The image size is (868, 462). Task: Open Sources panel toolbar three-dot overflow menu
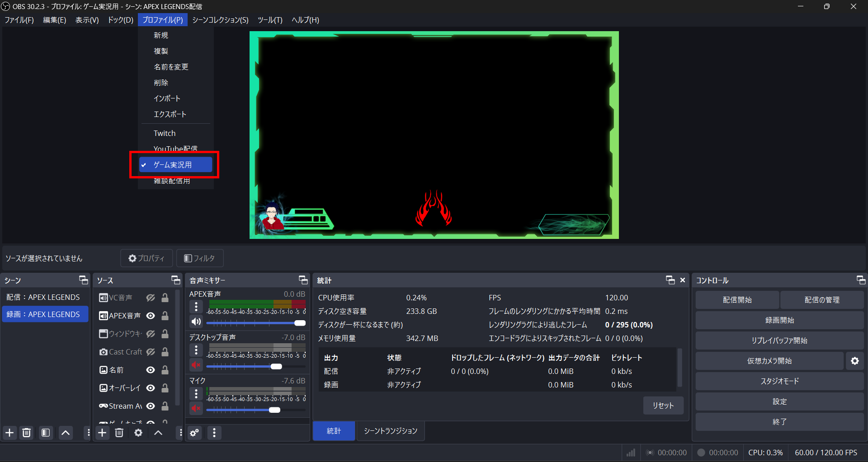coord(181,433)
